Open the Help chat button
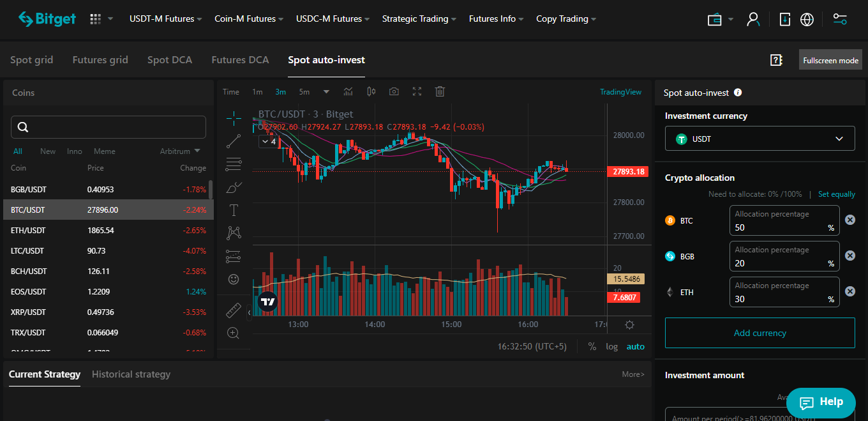This screenshot has width=868, height=421. click(821, 402)
